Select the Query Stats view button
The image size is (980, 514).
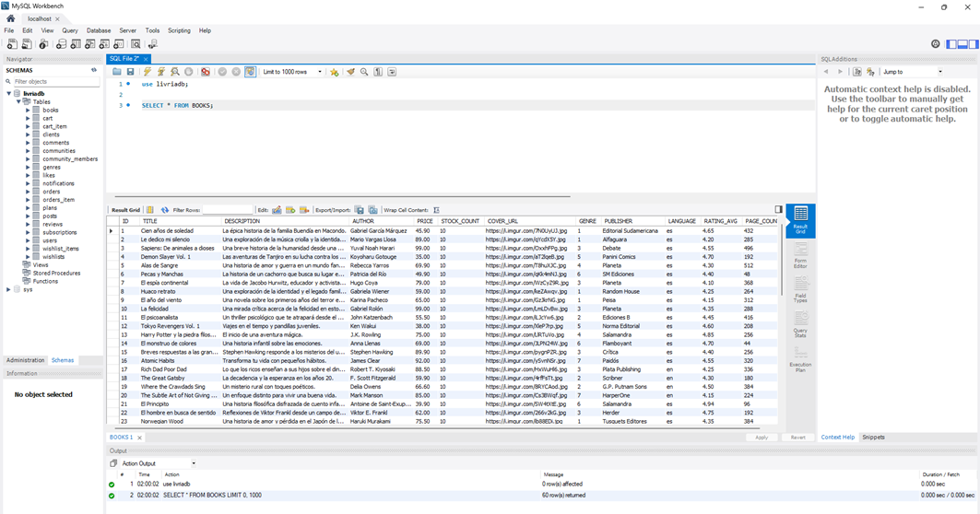800,324
